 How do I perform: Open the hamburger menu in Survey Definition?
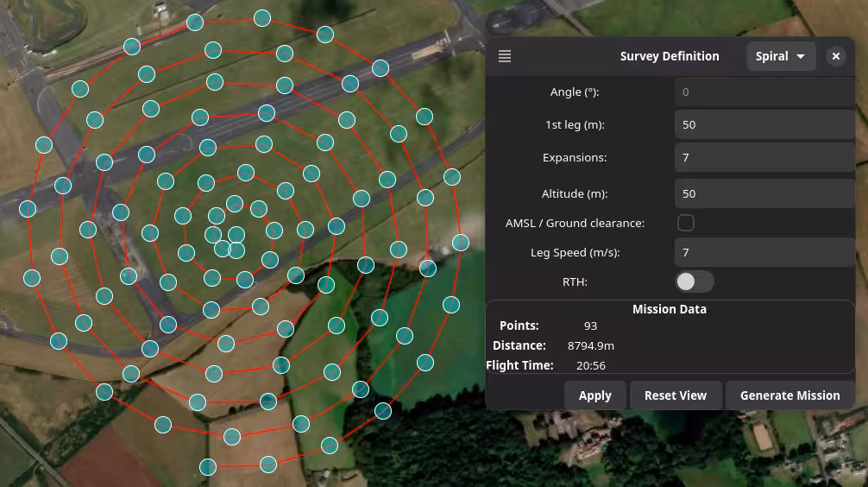point(505,56)
